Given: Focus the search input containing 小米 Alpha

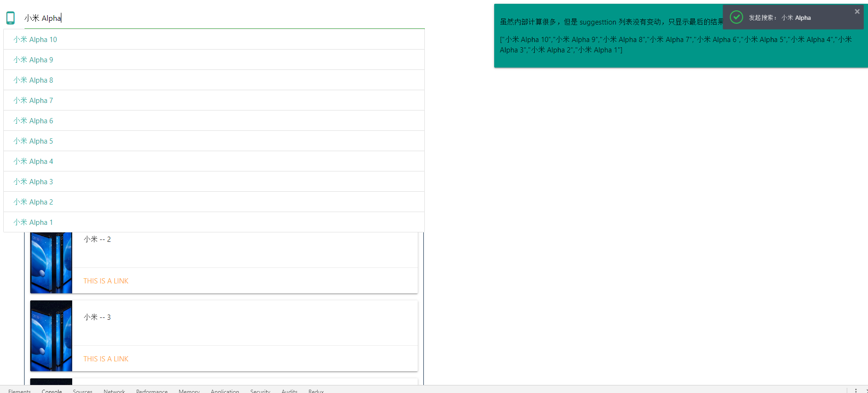Looking at the screenshot, I should click(224, 18).
